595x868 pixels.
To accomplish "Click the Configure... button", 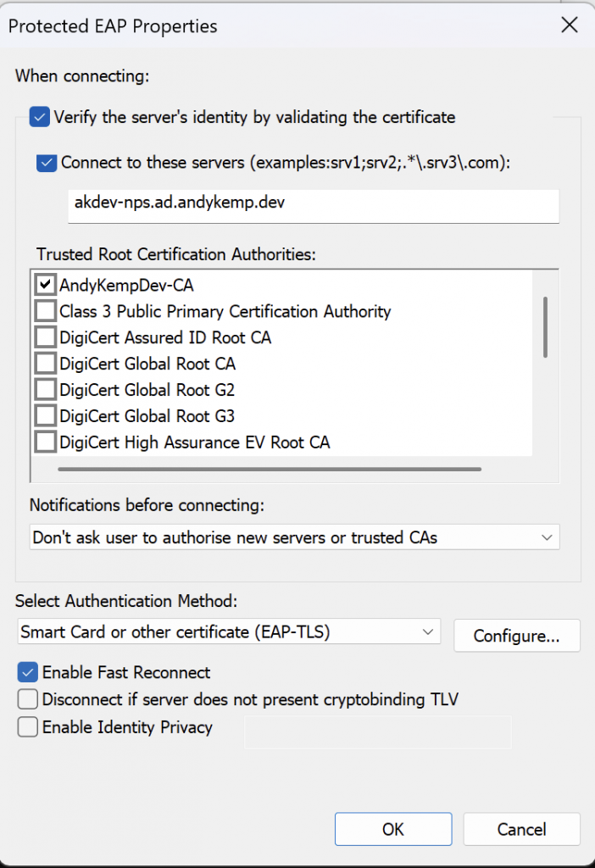I will point(517,636).
